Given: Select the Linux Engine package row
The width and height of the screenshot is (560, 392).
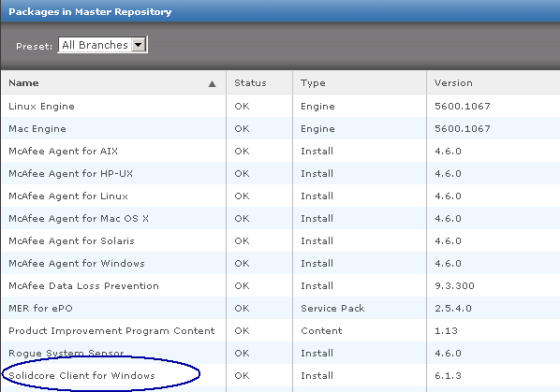Looking at the screenshot, I should point(280,106).
